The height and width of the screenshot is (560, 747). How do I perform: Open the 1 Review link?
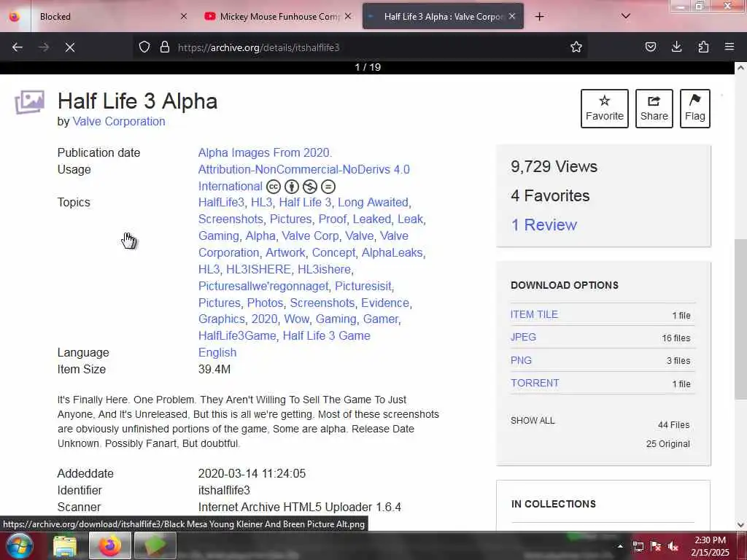[x=543, y=225]
